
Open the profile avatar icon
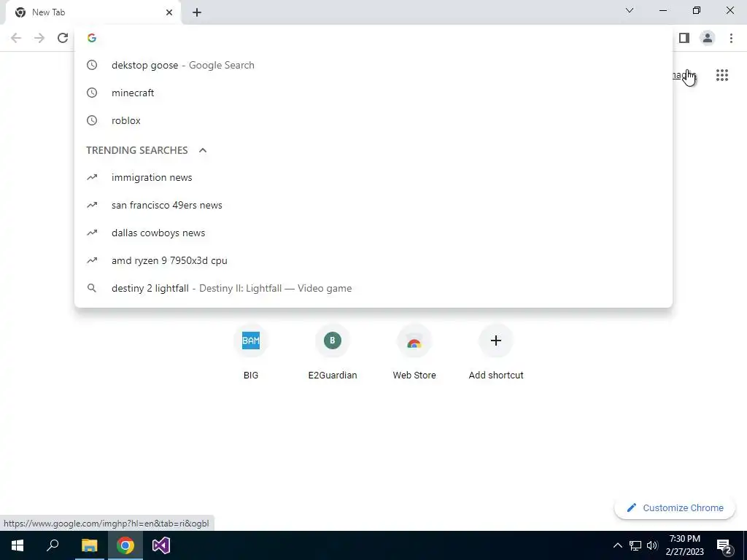(708, 38)
